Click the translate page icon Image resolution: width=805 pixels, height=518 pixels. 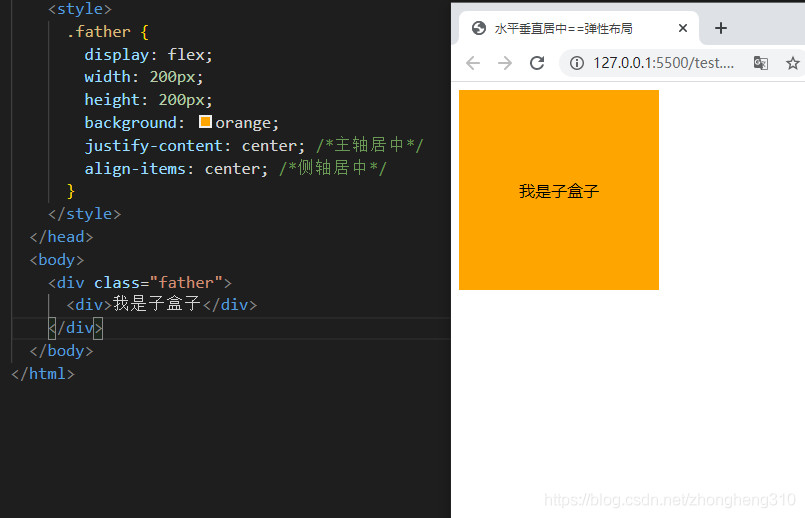click(761, 63)
